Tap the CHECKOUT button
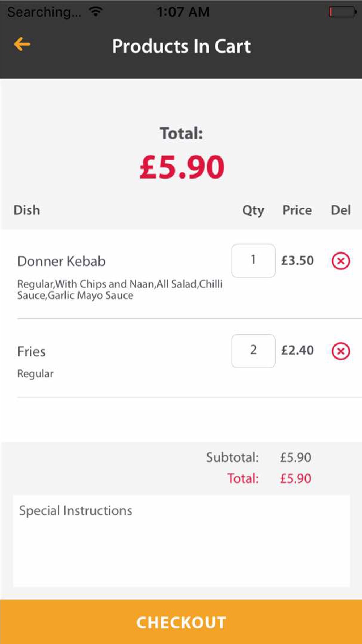Viewport: 362px width, 644px height. pos(181,622)
